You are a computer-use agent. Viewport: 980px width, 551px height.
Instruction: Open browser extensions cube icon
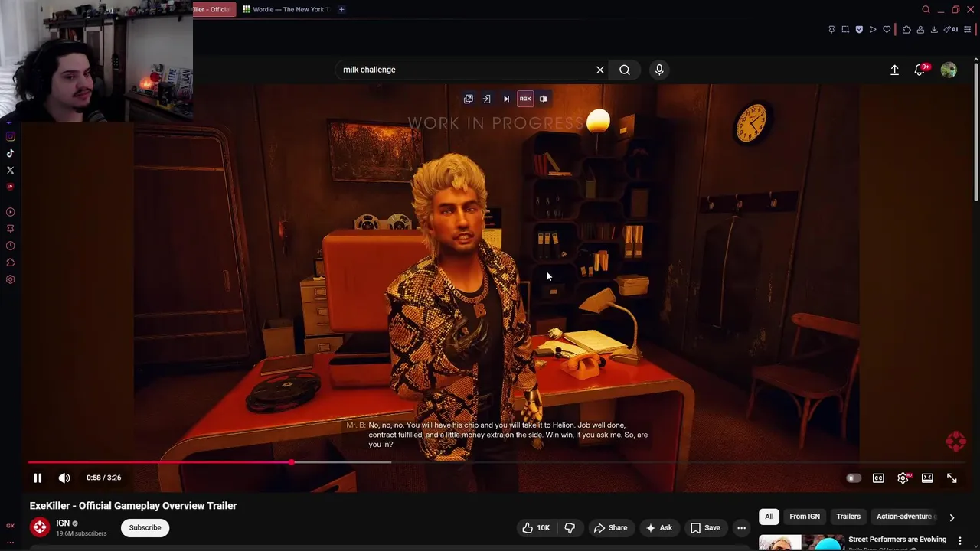906,30
